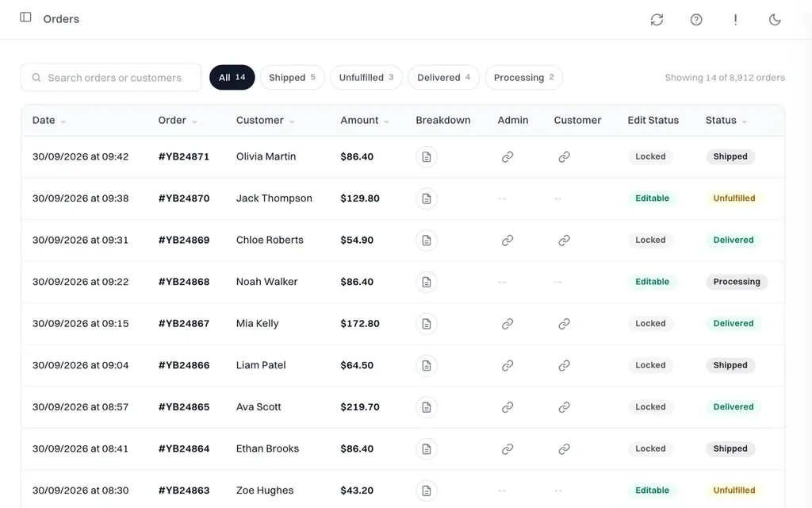Sort by Customer name column header
Image resolution: width=812 pixels, height=508 pixels.
(x=265, y=121)
